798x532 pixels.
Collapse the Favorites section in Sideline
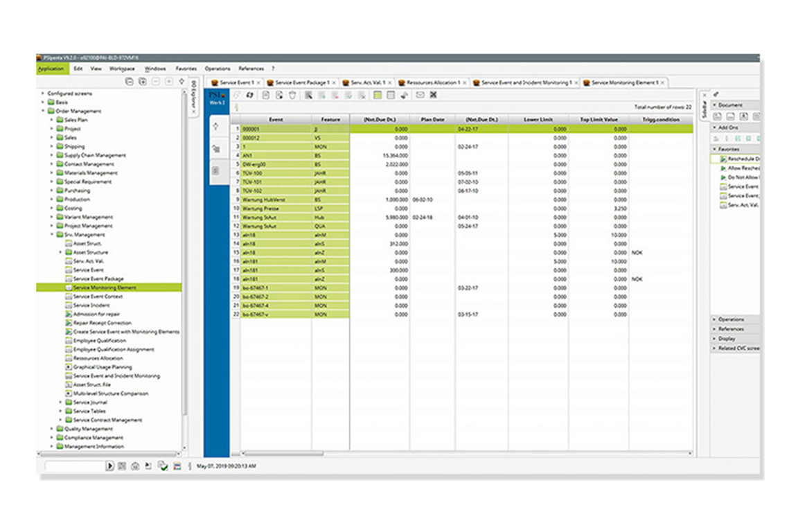pyautogui.click(x=715, y=149)
